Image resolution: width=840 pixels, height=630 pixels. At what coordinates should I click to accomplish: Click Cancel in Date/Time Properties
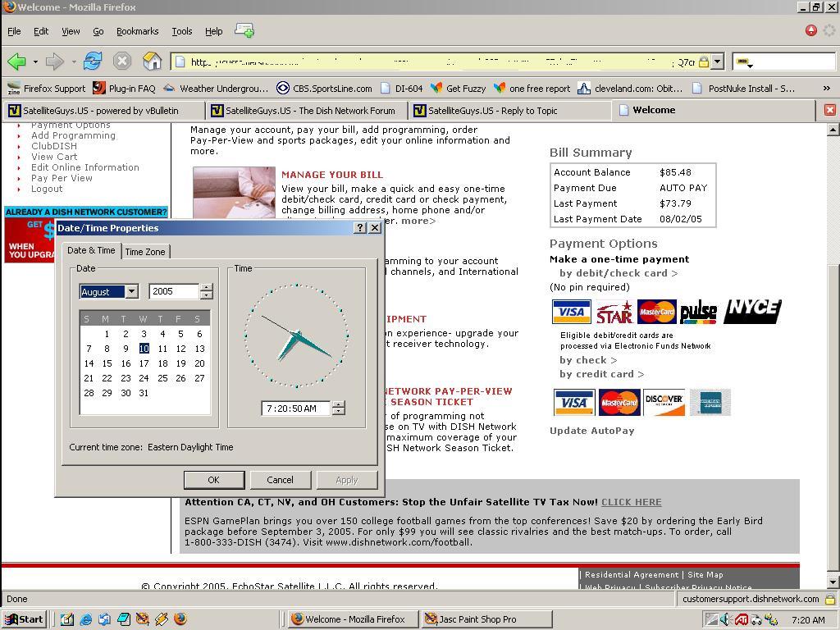pos(281,480)
